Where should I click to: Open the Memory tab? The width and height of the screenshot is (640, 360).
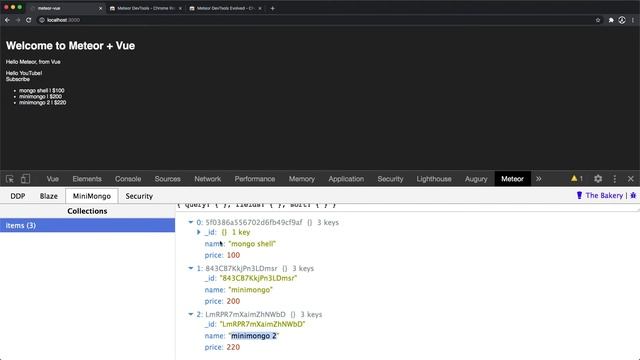(302, 179)
